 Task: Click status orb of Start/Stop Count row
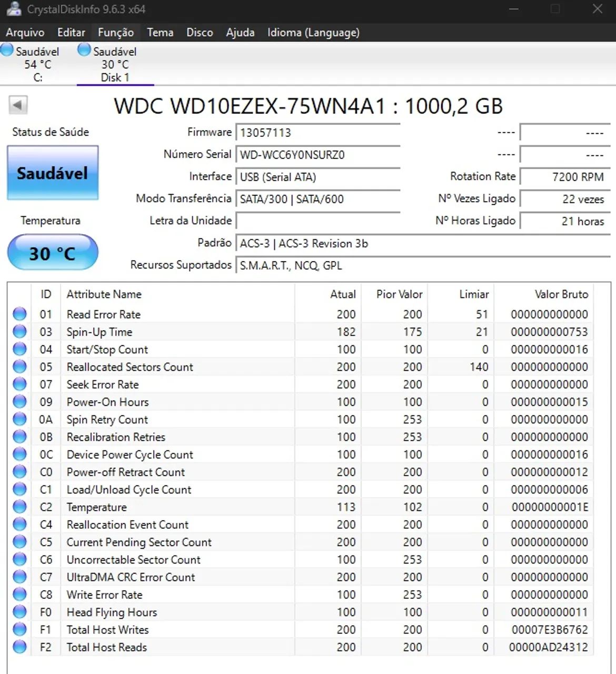pos(19,349)
